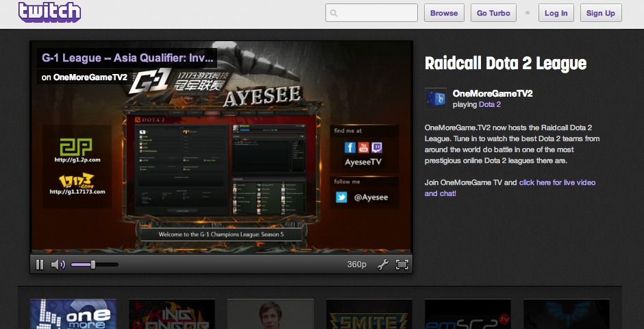Screen dimensions: 644x329
Task: Click the Raidcall Dota 2 League heading
Action: pyautogui.click(x=506, y=63)
